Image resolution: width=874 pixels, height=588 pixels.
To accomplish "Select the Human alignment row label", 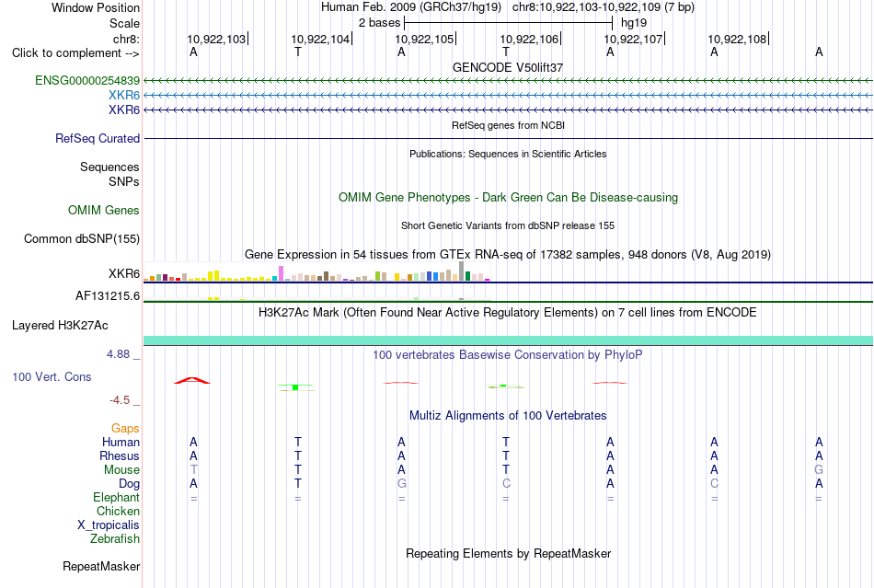I will [121, 442].
